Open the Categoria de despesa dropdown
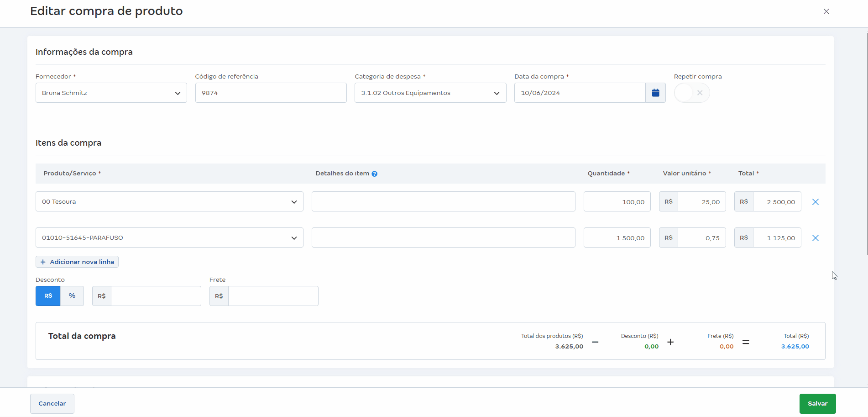The height and width of the screenshot is (417, 868). click(x=430, y=93)
